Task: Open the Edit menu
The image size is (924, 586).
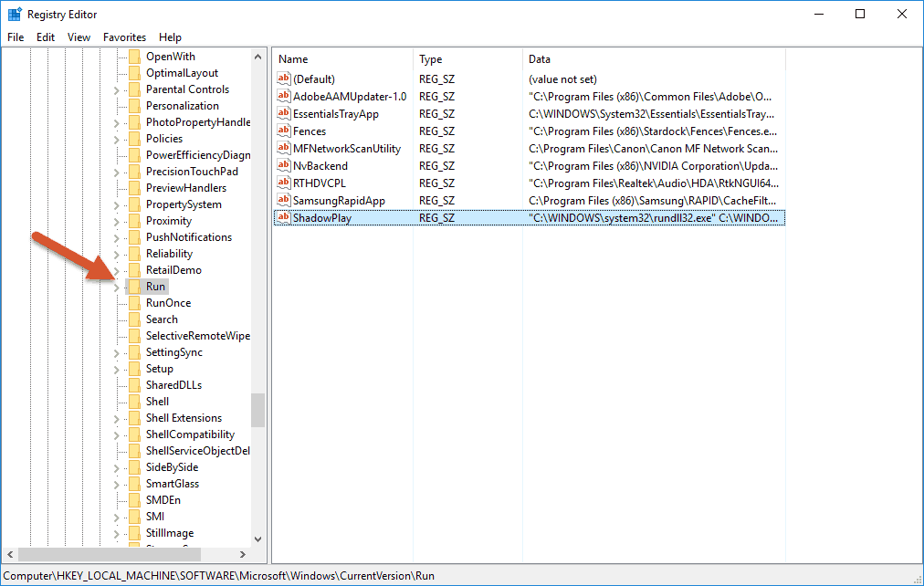Action: (46, 37)
